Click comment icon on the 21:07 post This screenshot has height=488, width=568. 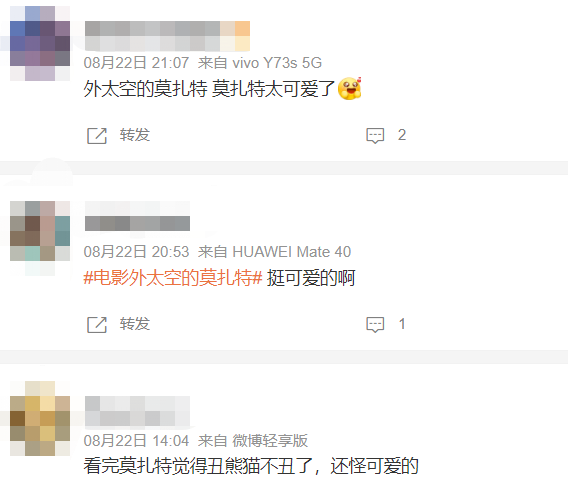click(x=375, y=136)
